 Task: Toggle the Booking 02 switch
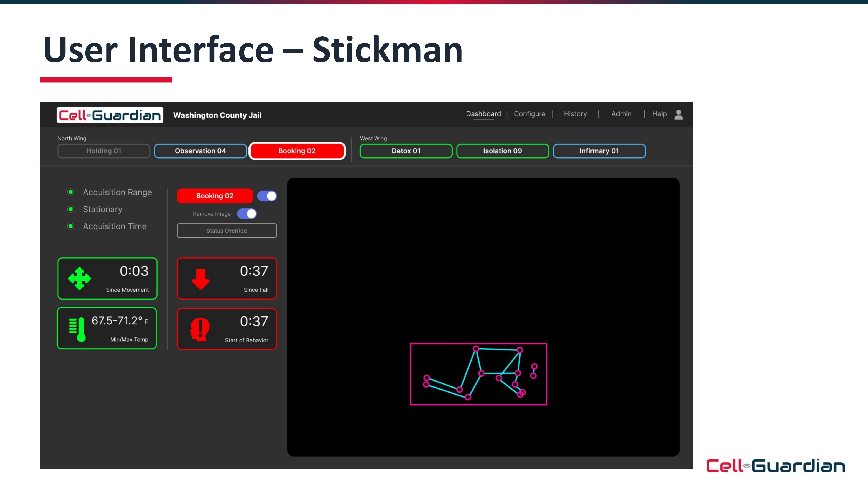(267, 196)
